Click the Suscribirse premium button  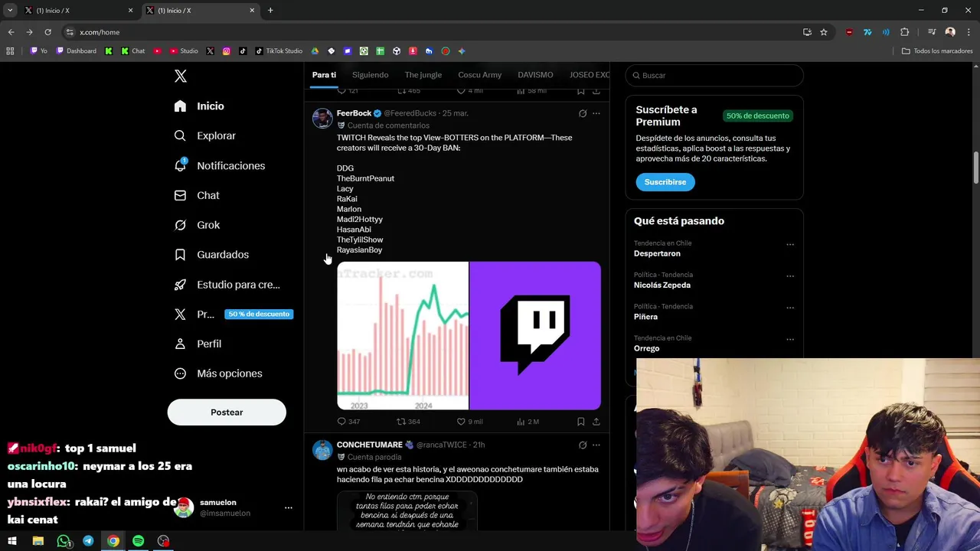point(665,182)
